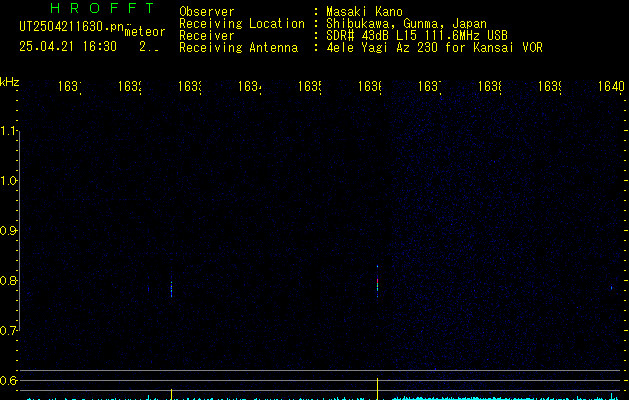Viewport: 629px width, 400px height.
Task: Click the meteor echo between 1632 and 1633
Action: click(x=171, y=289)
